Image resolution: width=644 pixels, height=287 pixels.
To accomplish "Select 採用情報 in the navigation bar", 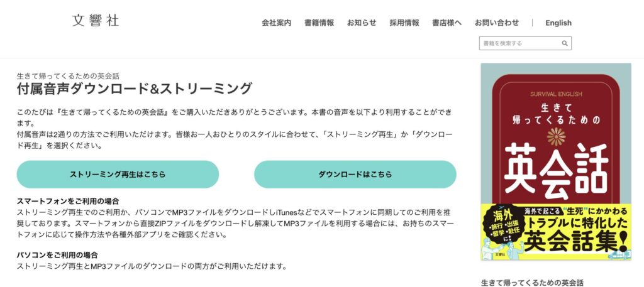I will coord(404,23).
